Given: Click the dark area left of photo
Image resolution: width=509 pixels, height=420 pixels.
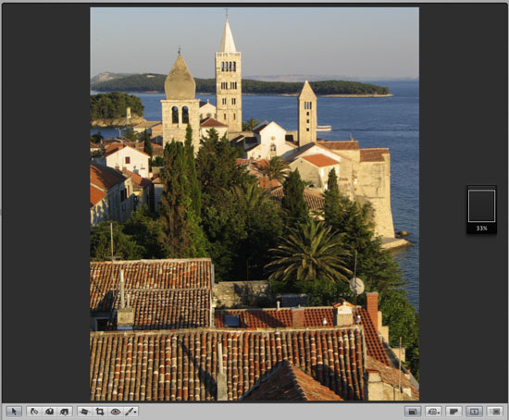Looking at the screenshot, I should 46,202.
